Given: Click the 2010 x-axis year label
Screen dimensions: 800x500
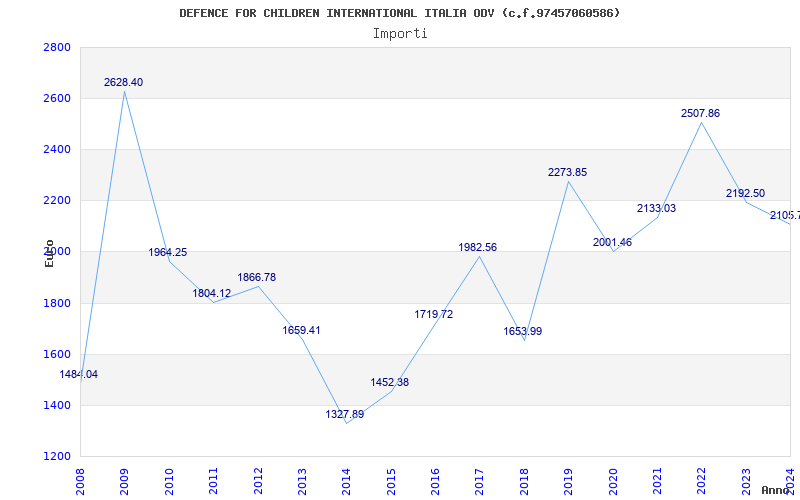Looking at the screenshot, I should [169, 481].
